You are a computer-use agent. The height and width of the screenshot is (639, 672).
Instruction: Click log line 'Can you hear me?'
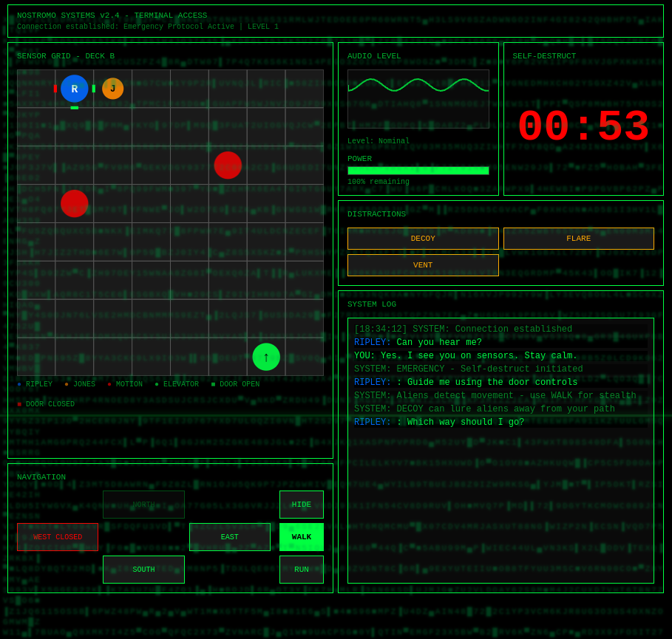[500, 342]
